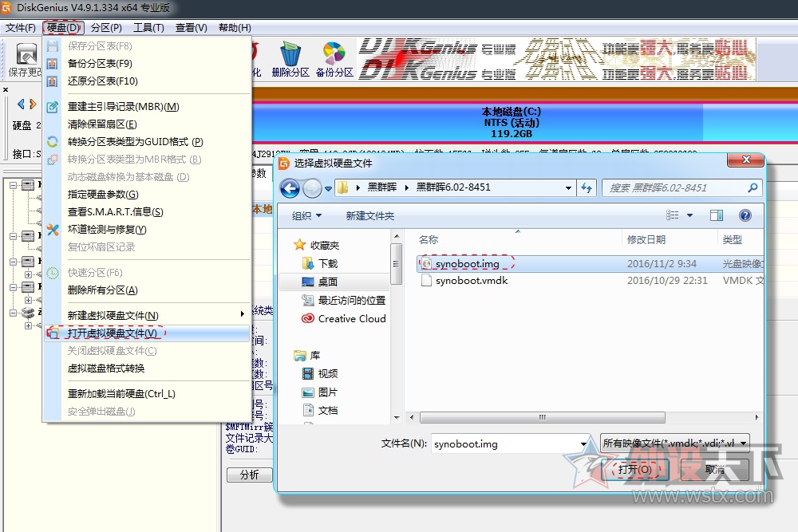Choose Open Virtual Disk File (打开虚拟硬盘文件) item
The image size is (798, 532).
147,333
